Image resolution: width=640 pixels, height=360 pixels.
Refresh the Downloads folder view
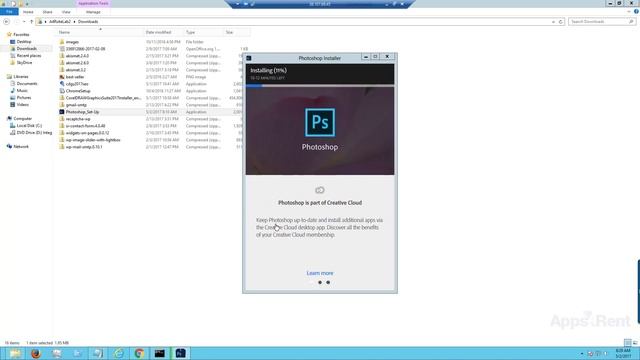click(x=561, y=22)
